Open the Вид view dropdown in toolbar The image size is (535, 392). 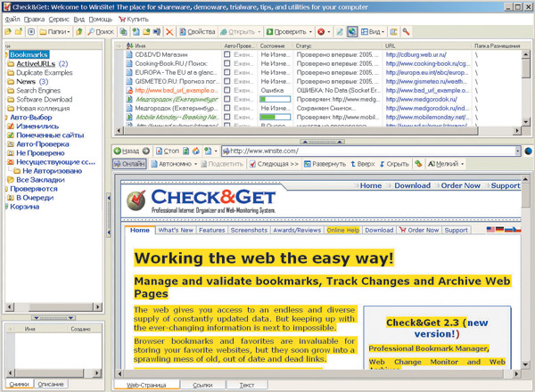coord(373,32)
